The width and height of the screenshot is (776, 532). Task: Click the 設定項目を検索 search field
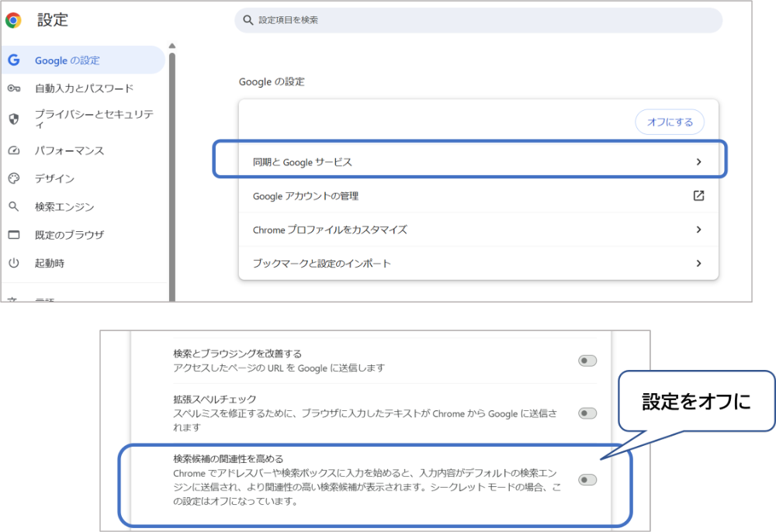479,20
